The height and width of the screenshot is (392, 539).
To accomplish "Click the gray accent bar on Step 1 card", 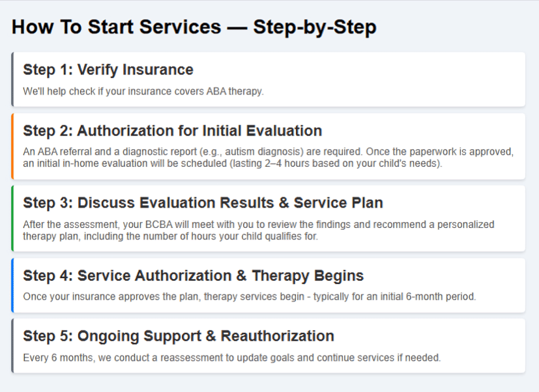I will tap(12, 79).
